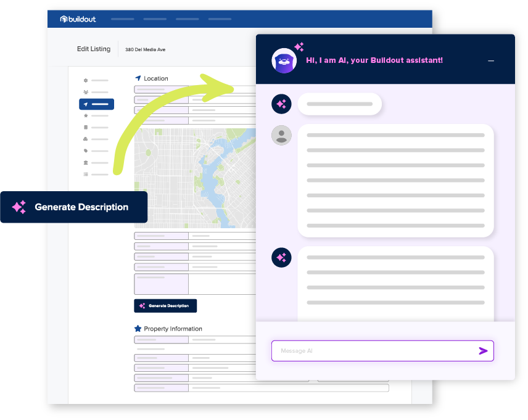The width and height of the screenshot is (528, 420).
Task: Click the otter AI assistant avatar
Action: click(x=284, y=60)
